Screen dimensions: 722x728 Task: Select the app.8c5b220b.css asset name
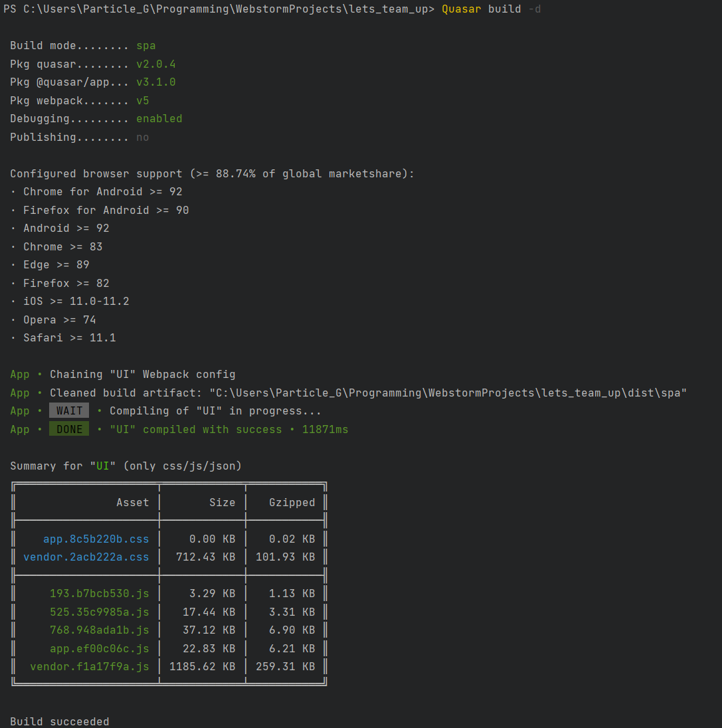[x=96, y=539]
